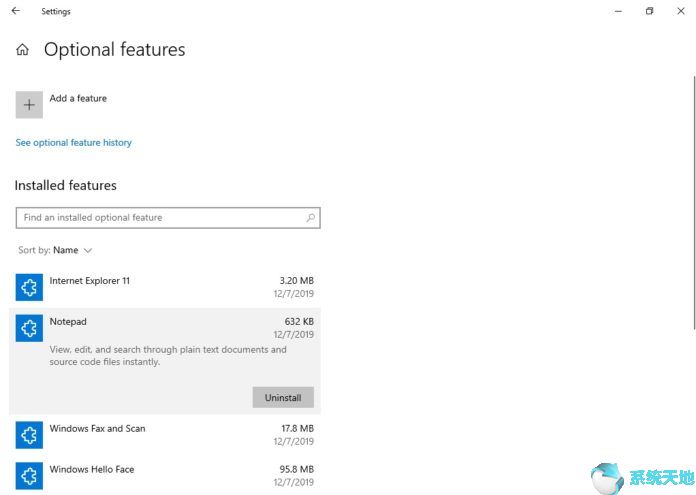Click the Optional features page title
Image resolution: width=696 pixels, height=495 pixels.
click(115, 49)
